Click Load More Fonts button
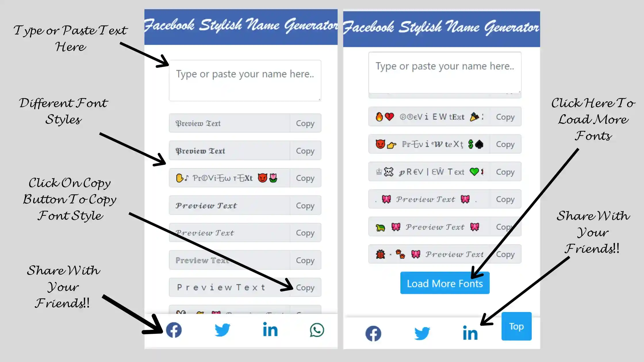The image size is (644, 362). 444,283
